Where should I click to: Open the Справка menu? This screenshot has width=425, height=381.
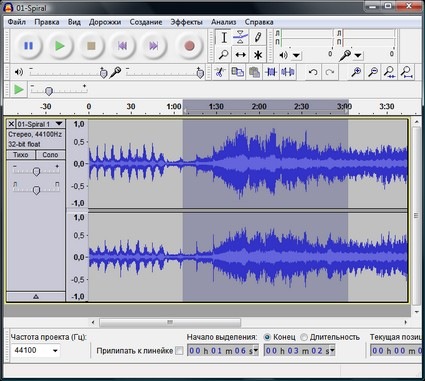[x=259, y=22]
